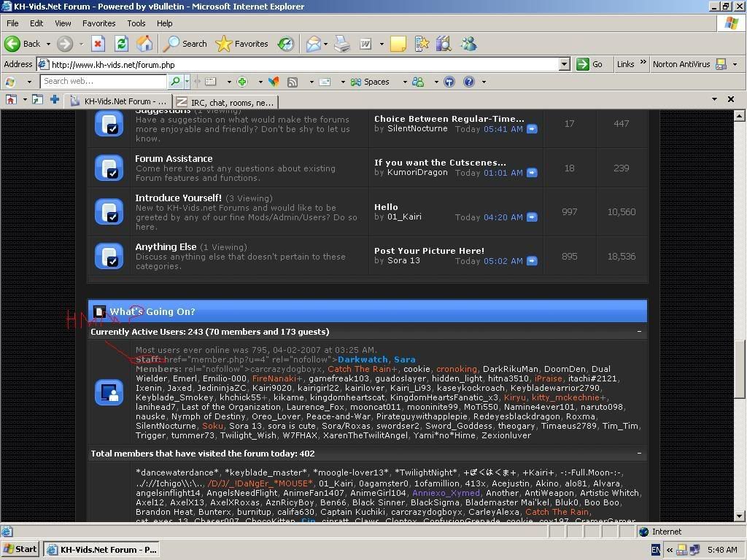Open the Search magnifier in the IE toolbar
The height and width of the screenshot is (560, 747).
[x=185, y=44]
